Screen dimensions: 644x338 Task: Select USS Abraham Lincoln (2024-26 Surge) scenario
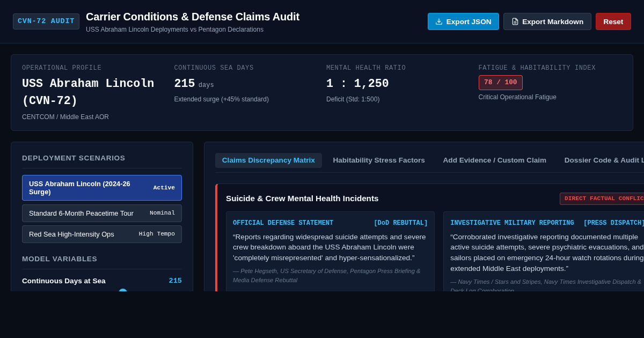click(102, 188)
